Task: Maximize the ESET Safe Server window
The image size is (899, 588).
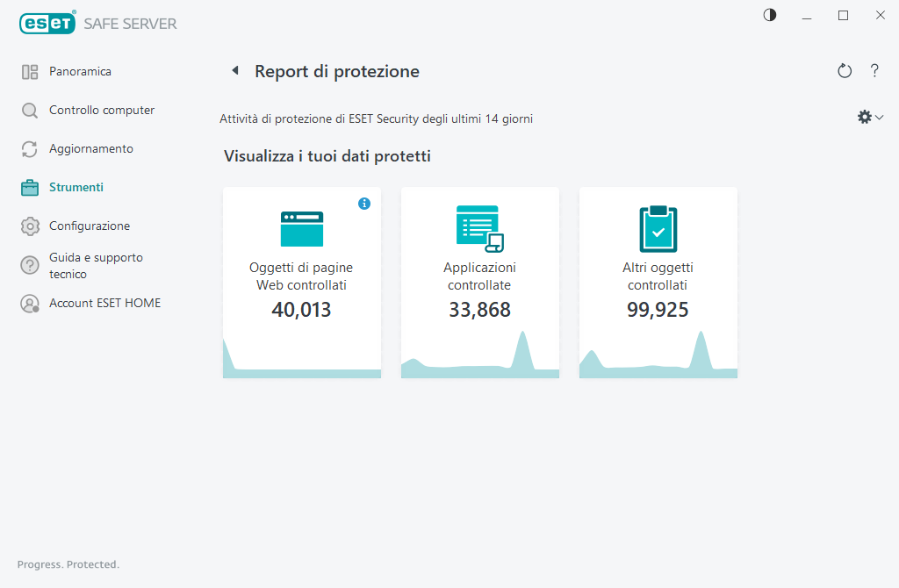Action: coord(843,15)
